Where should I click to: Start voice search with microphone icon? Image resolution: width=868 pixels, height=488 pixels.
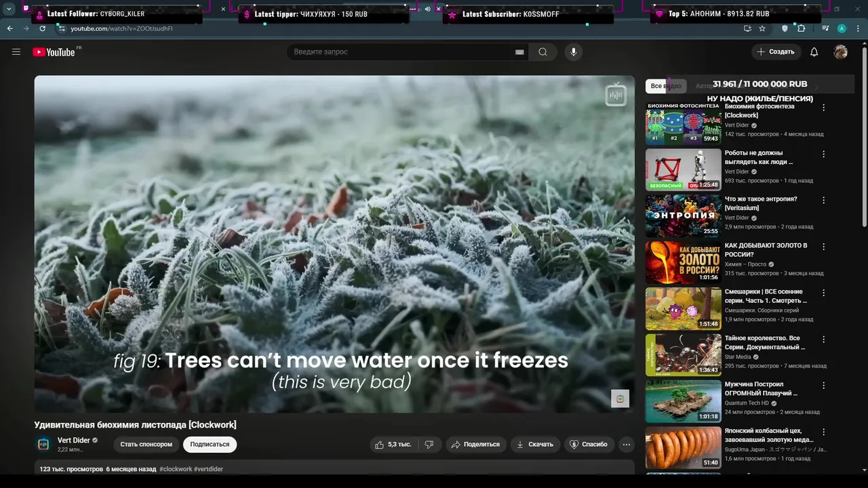[x=574, y=52]
